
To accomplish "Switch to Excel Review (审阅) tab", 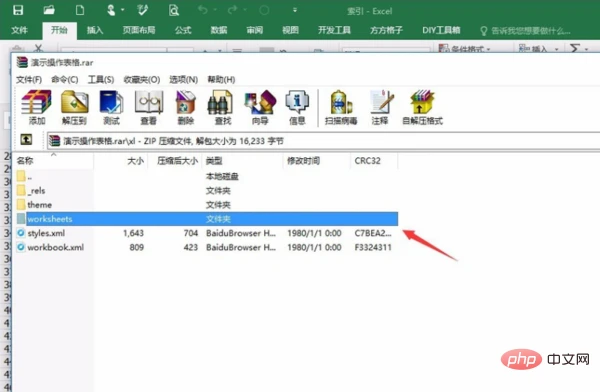I will pyautogui.click(x=255, y=30).
